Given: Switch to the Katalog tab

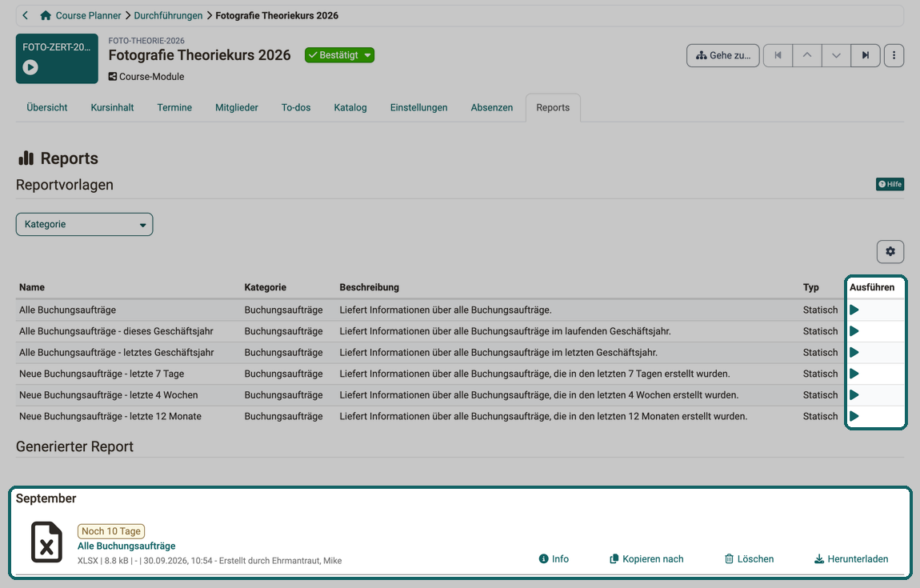Looking at the screenshot, I should click(x=350, y=107).
